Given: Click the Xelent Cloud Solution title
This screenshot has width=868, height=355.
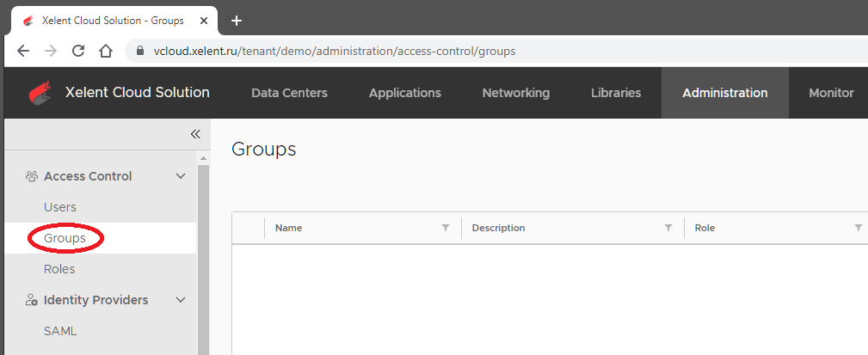Looking at the screenshot, I should pyautogui.click(x=138, y=92).
